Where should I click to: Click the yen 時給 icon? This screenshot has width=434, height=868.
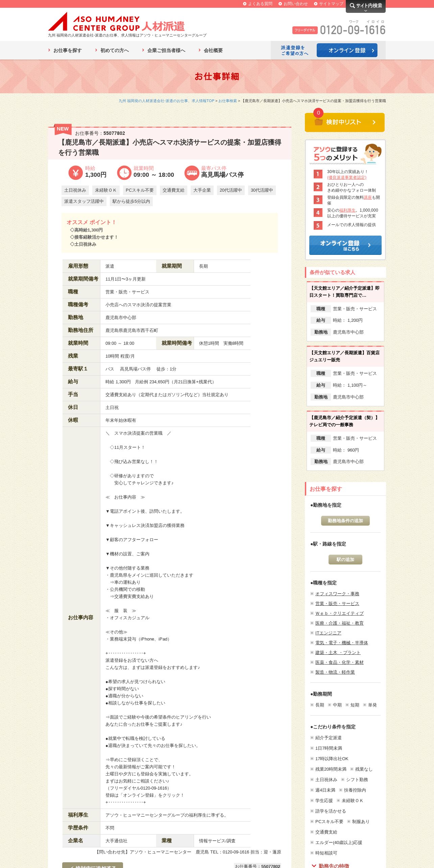pyautogui.click(x=75, y=173)
